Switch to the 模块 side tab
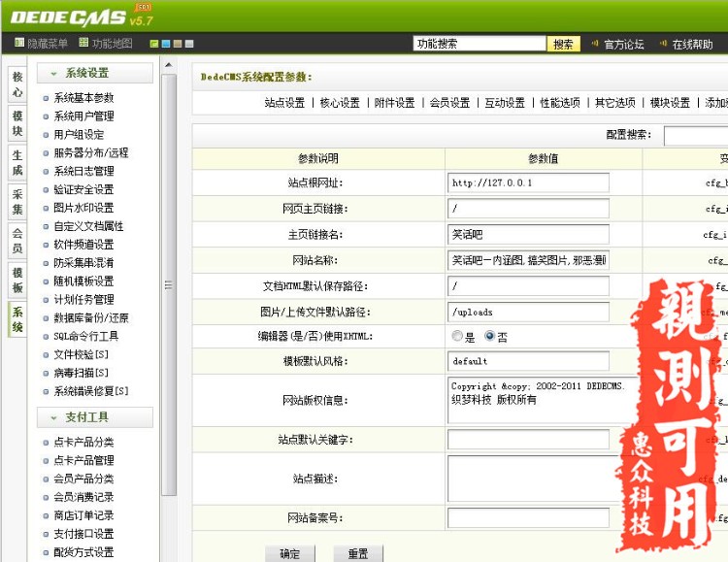 (x=17, y=123)
